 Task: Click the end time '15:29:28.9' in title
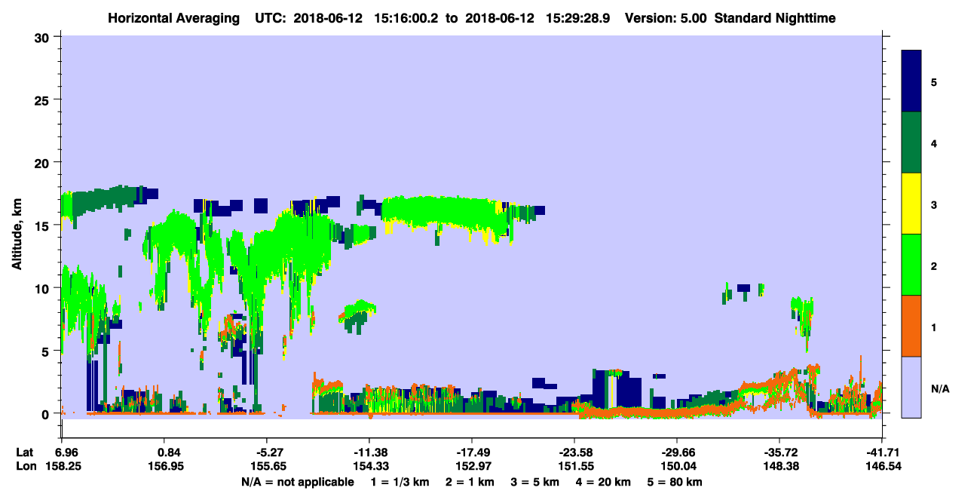pyautogui.click(x=578, y=17)
